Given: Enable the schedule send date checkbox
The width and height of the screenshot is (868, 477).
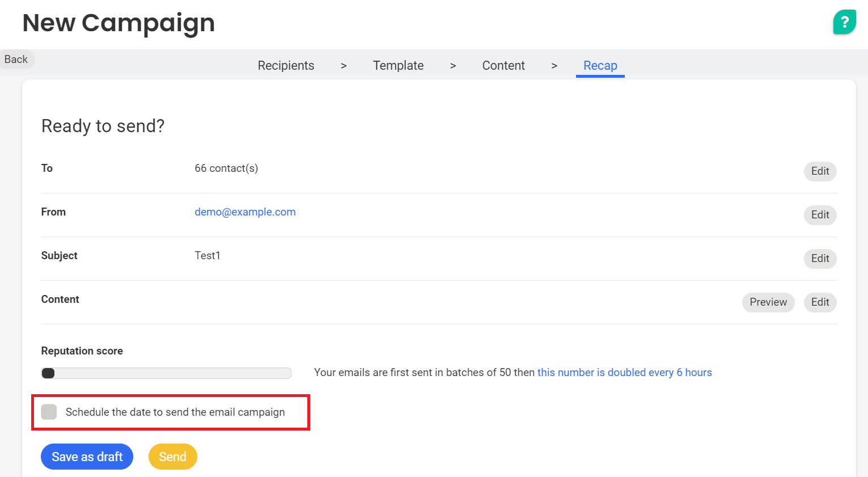Looking at the screenshot, I should point(49,412).
